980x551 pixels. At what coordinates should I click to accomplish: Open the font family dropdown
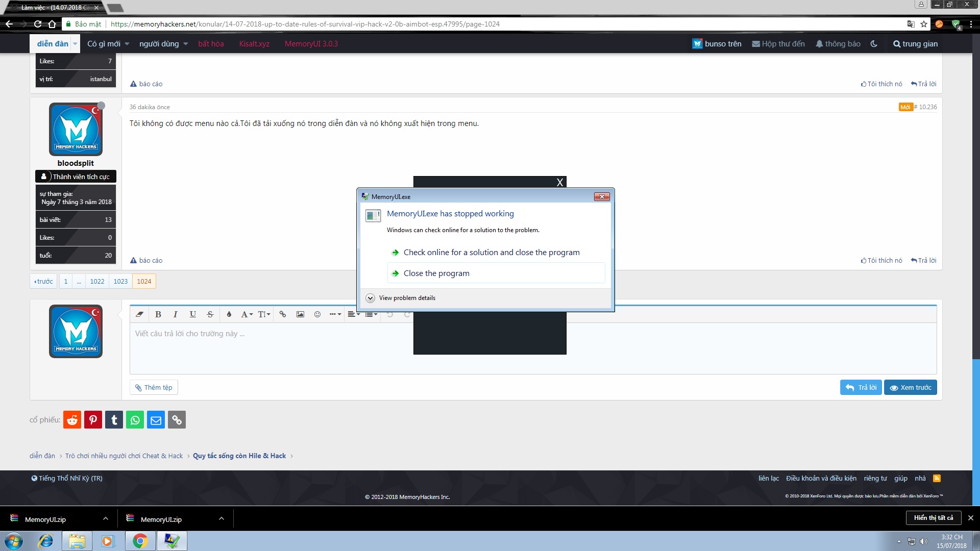click(x=247, y=314)
